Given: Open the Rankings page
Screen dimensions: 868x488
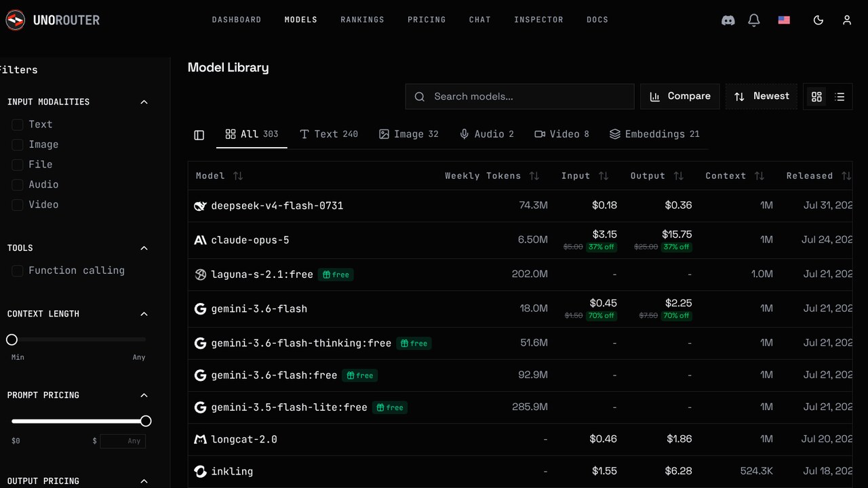Looking at the screenshot, I should point(362,20).
